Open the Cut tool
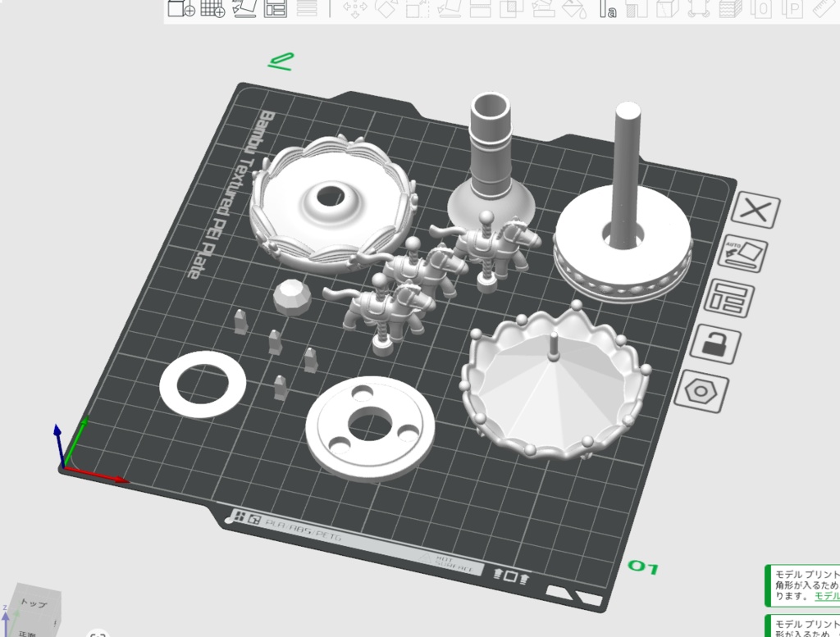 (x=480, y=10)
